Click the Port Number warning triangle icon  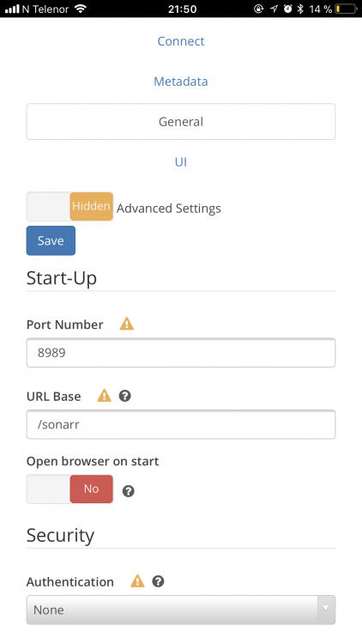[x=127, y=324]
